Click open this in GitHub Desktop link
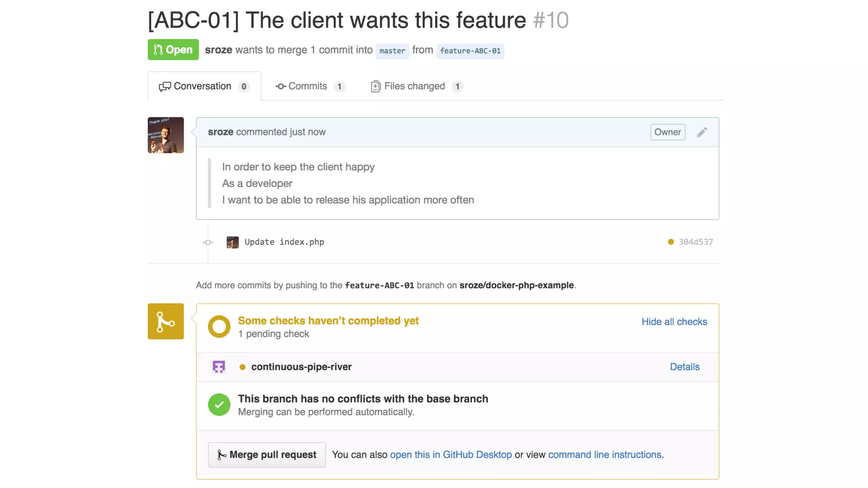 pyautogui.click(x=451, y=455)
